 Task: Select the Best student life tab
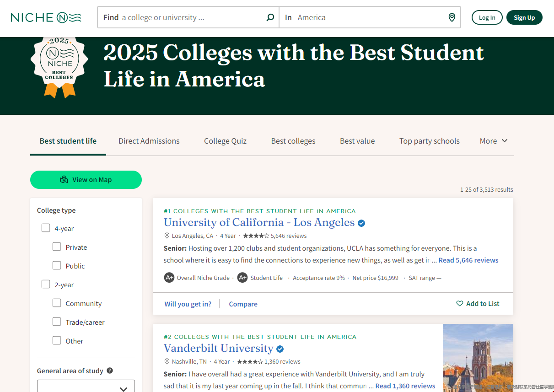tap(68, 141)
